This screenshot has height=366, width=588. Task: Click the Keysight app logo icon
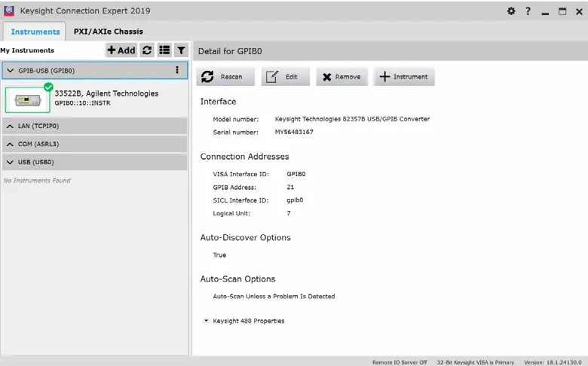click(x=8, y=11)
